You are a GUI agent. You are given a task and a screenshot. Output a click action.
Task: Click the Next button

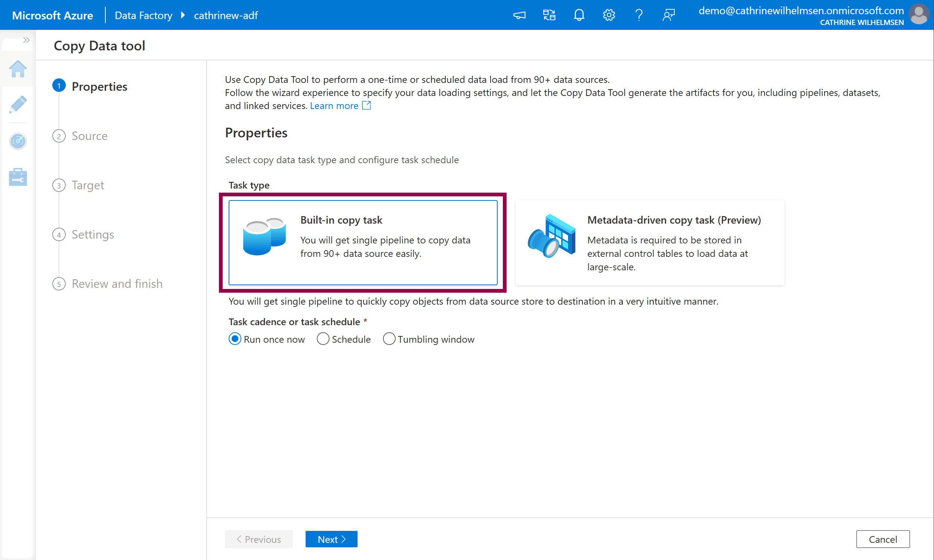click(331, 539)
